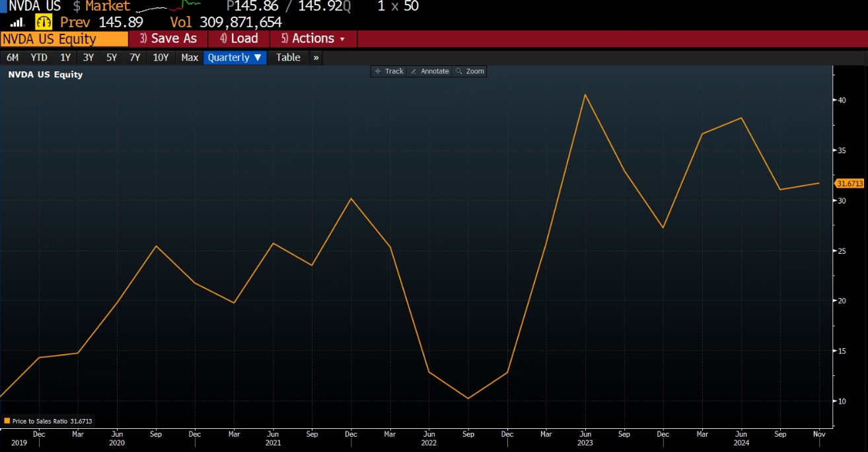
Task: Select the 5Y range tab
Action: pos(112,57)
